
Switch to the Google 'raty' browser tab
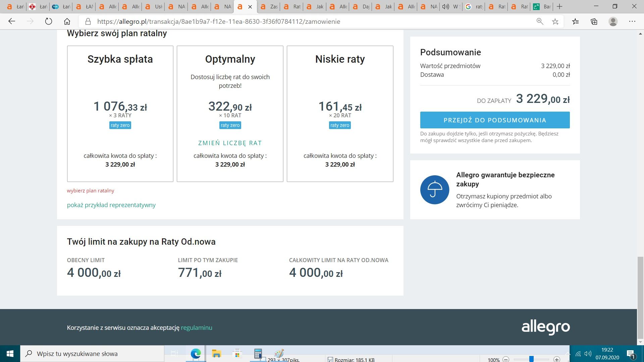click(474, 6)
